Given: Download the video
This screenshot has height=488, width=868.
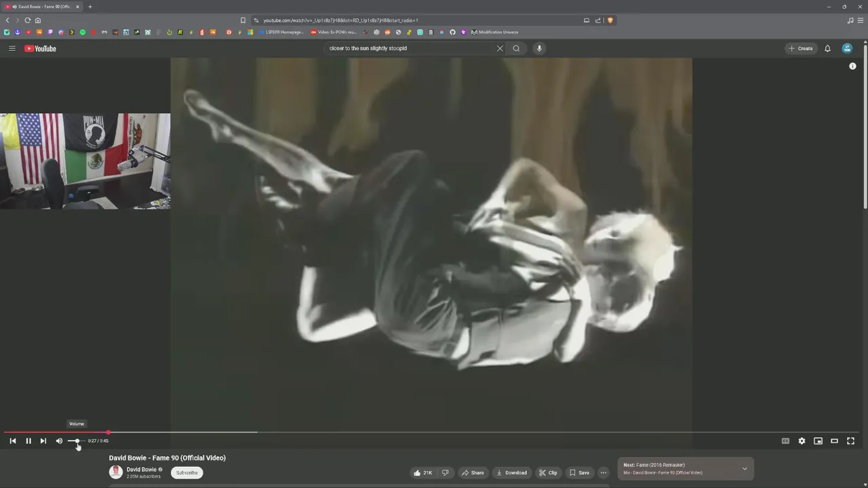Looking at the screenshot, I should [511, 472].
